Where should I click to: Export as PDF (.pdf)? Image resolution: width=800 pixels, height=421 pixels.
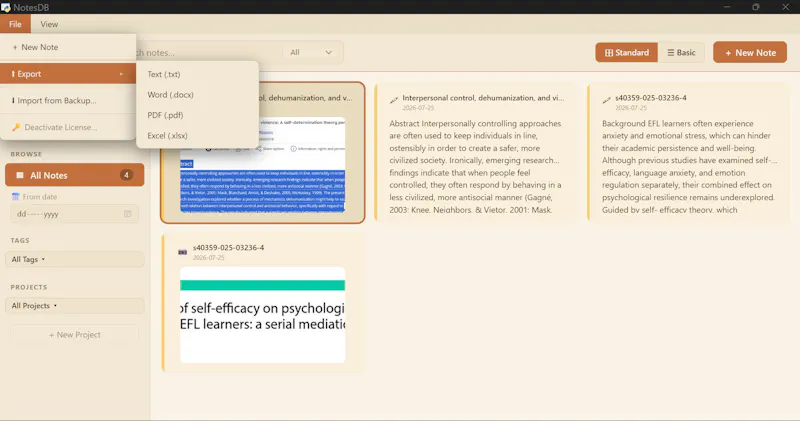[x=197, y=115]
